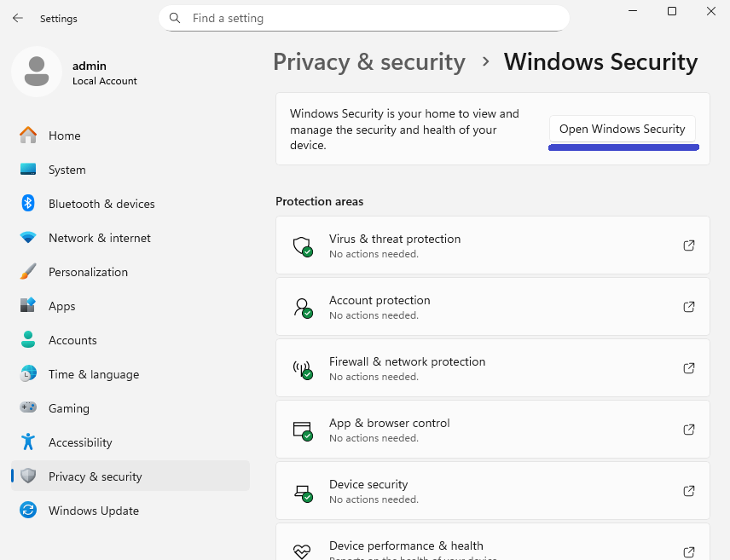
Task: Go back to Privacy & security breadcrumb
Action: [x=368, y=62]
